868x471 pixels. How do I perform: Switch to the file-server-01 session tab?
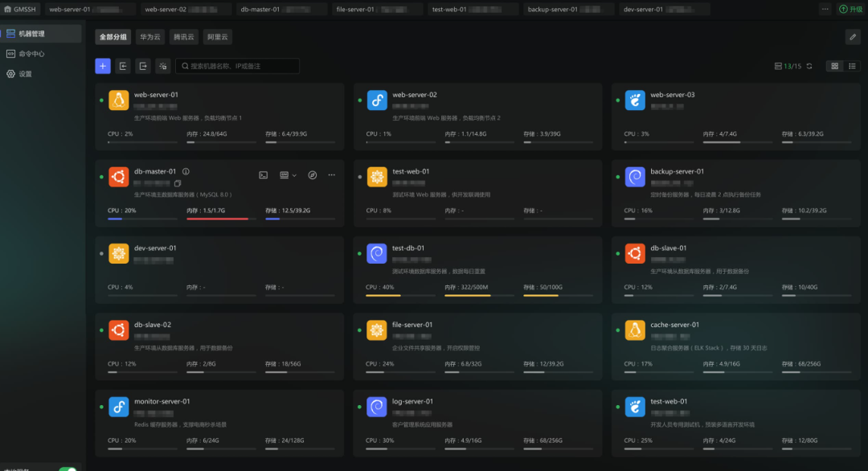[377, 9]
